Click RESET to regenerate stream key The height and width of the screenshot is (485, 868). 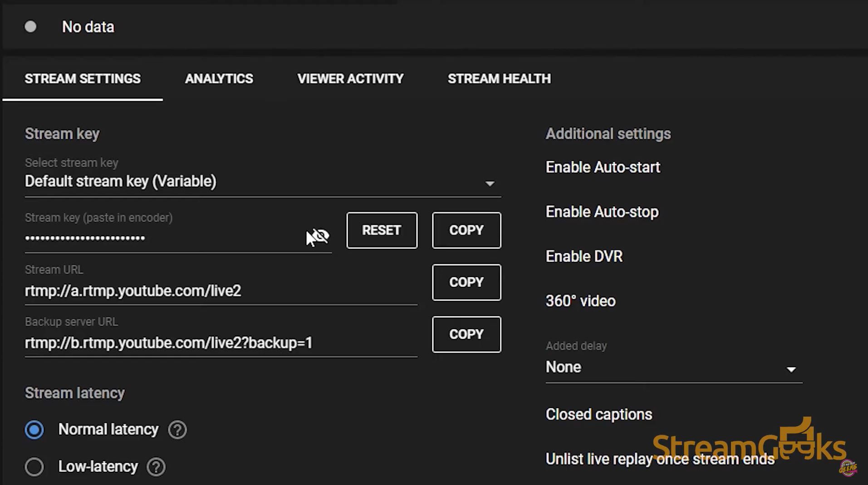pyautogui.click(x=382, y=230)
